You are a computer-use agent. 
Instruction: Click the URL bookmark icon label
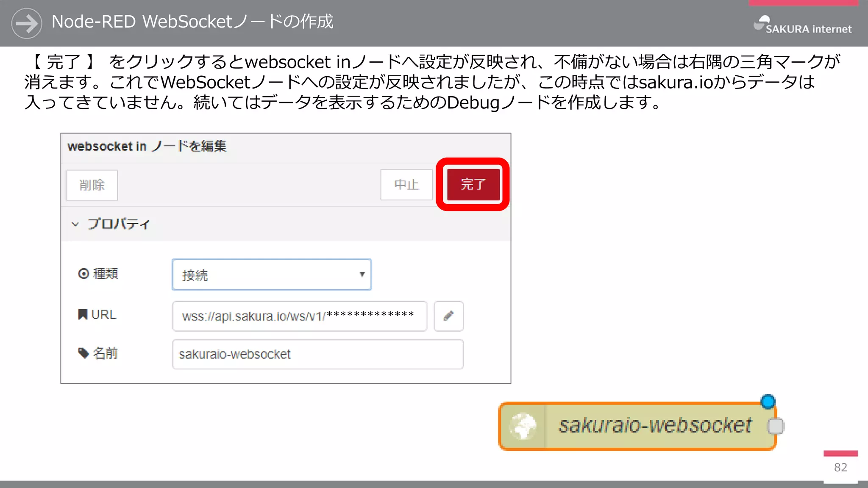tap(97, 314)
